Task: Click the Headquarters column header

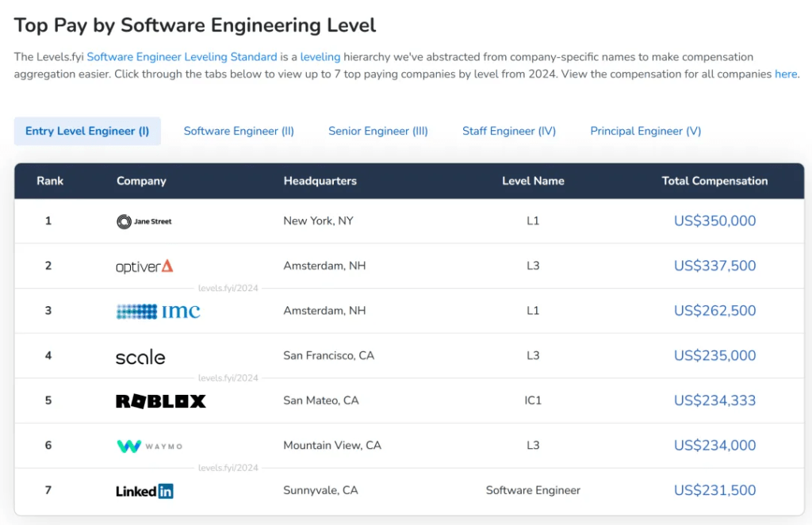Action: (320, 181)
